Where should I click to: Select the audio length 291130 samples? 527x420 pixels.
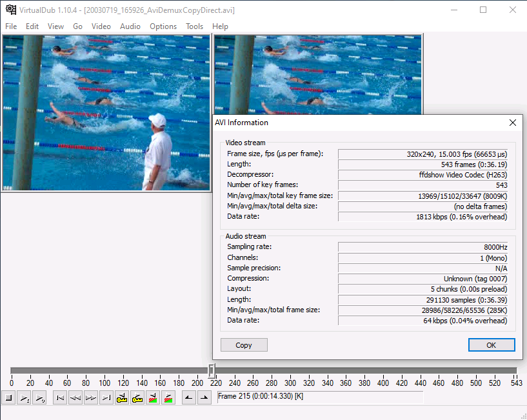[x=423, y=299]
